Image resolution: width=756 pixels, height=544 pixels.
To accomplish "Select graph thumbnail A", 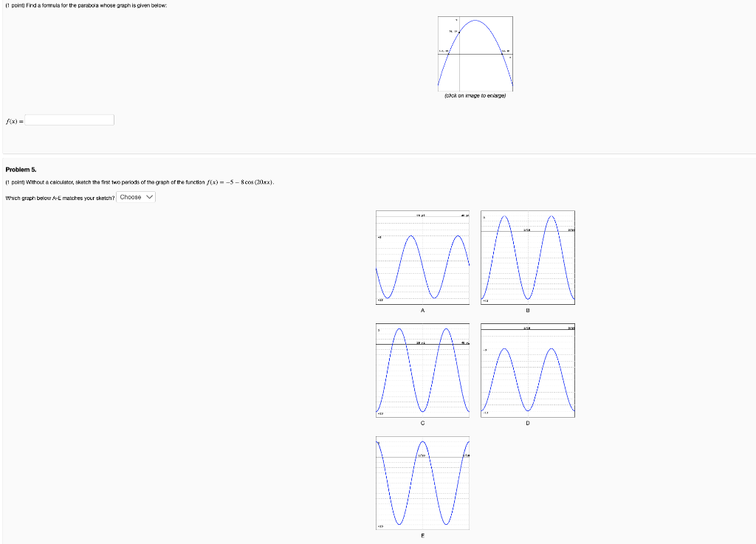I will tap(422, 257).
